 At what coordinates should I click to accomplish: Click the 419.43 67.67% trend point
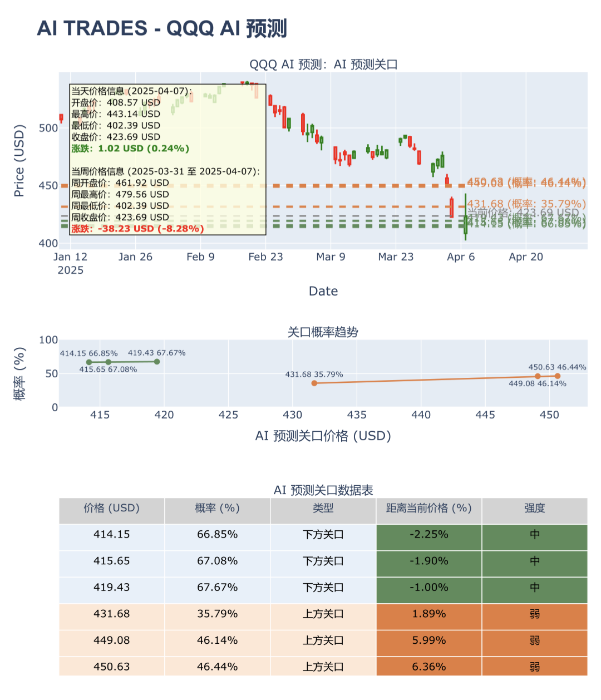(x=157, y=362)
